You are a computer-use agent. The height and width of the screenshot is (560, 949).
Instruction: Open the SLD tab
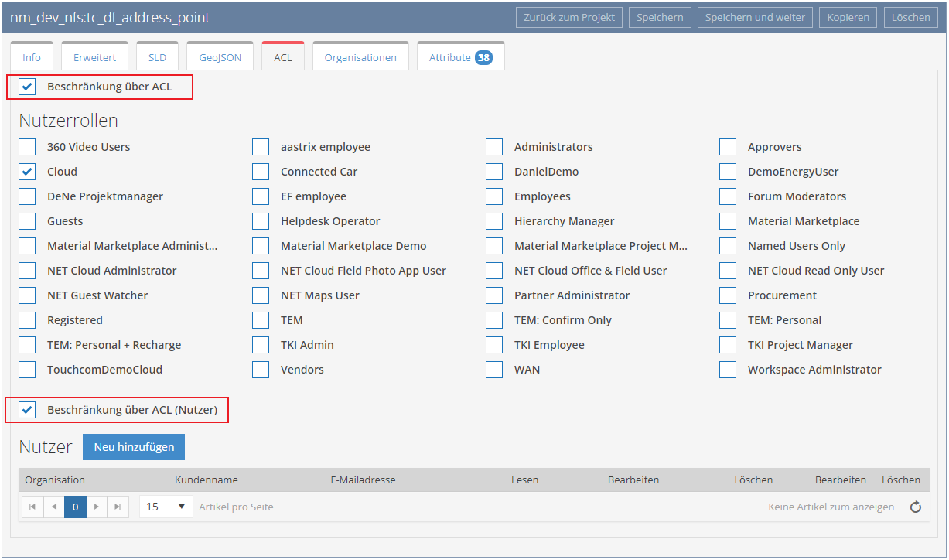click(157, 57)
